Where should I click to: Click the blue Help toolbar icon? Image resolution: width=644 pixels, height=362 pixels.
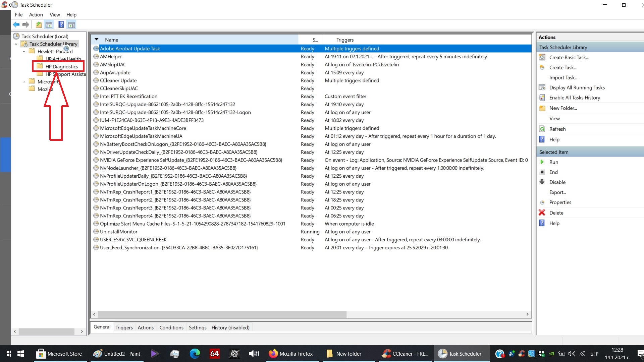(x=61, y=24)
